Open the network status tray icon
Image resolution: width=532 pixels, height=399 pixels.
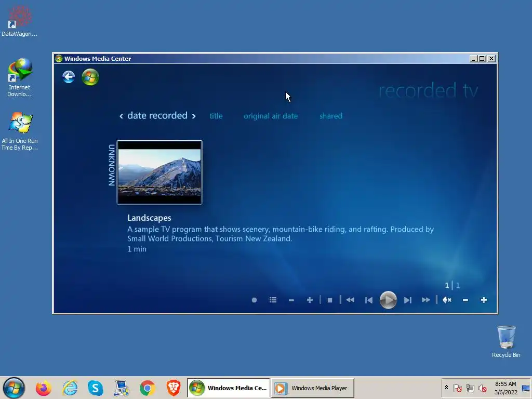coord(470,388)
